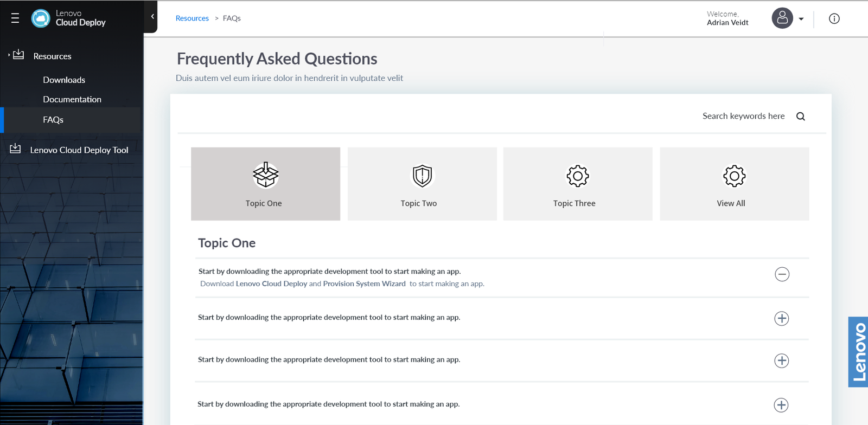868x425 pixels.
Task: Click the Resources breadcrumb link
Action: click(x=192, y=18)
